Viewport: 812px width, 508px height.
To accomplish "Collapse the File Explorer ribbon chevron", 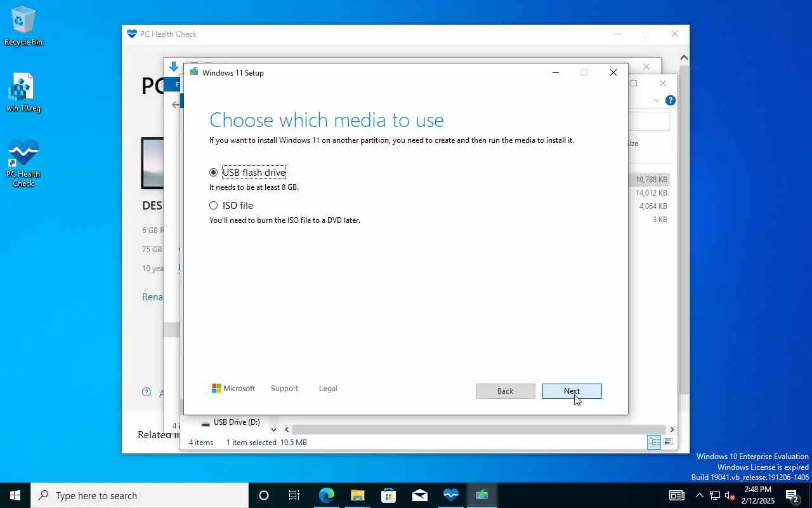I will point(657,100).
